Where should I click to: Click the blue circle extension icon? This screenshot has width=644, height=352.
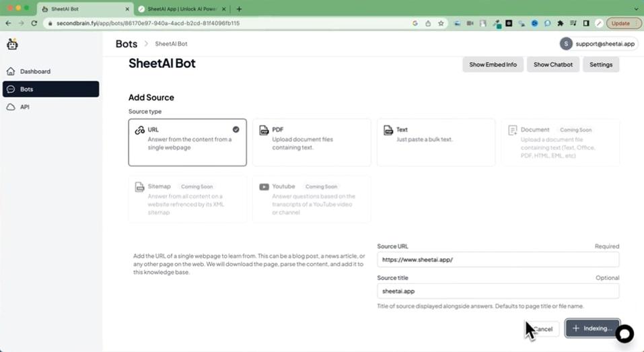(534, 24)
